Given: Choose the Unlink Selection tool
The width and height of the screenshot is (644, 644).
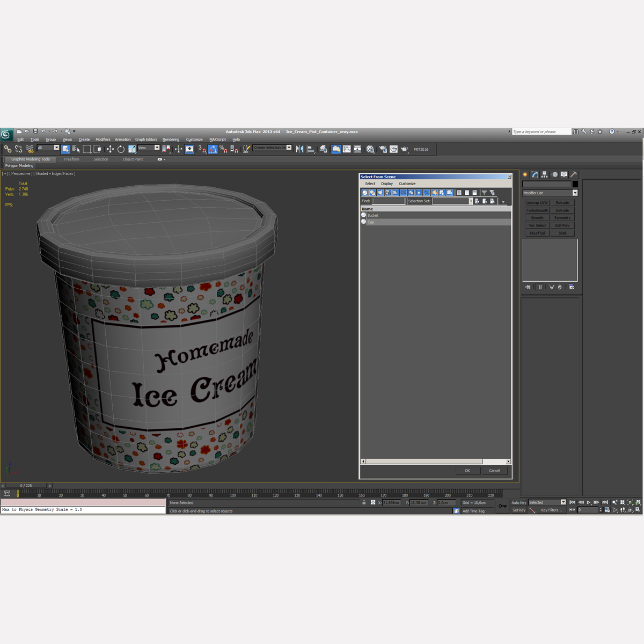Looking at the screenshot, I should pyautogui.click(x=19, y=149).
